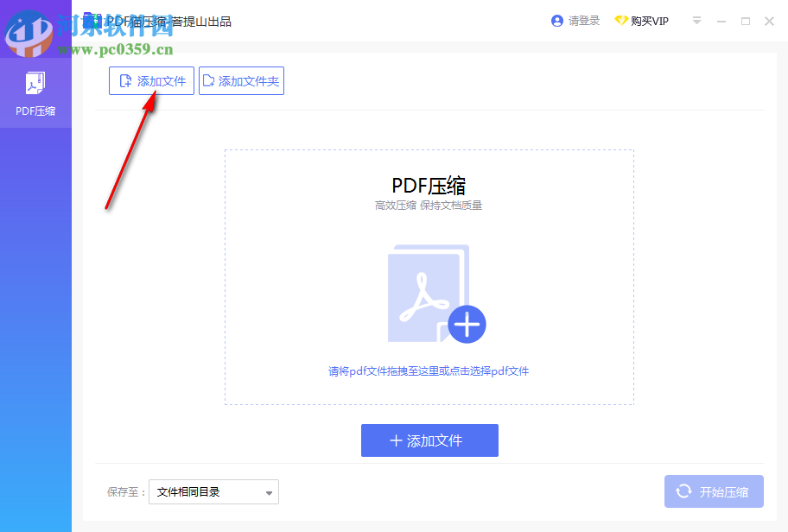The image size is (788, 532).
Task: Click the blue 添加文件 button below the drop zone
Action: click(x=429, y=440)
